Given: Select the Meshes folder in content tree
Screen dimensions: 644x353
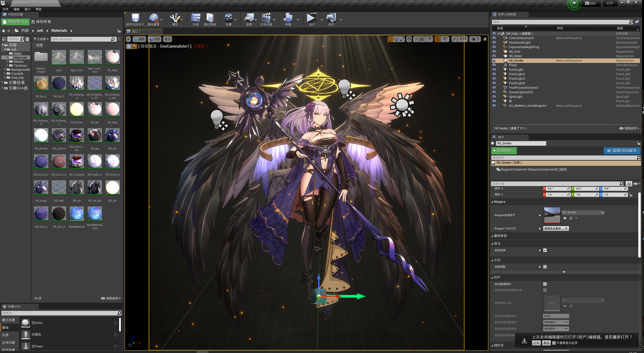Looking at the screenshot, I should (19, 62).
